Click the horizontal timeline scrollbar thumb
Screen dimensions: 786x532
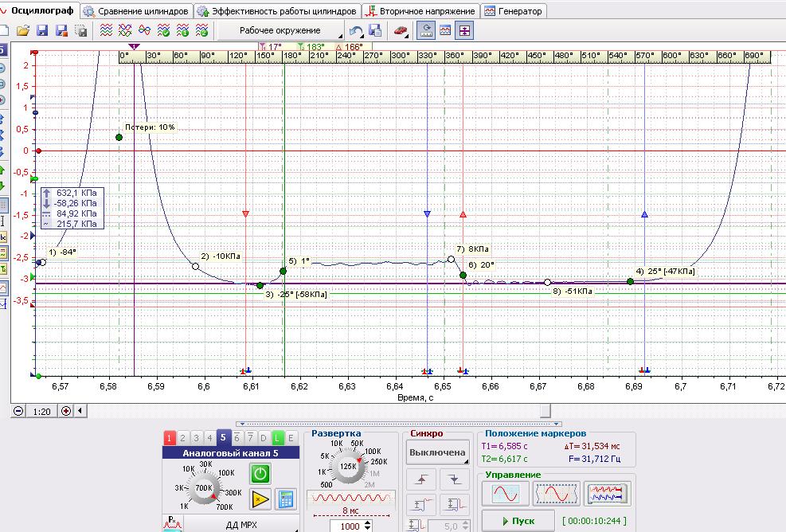[x=546, y=411]
